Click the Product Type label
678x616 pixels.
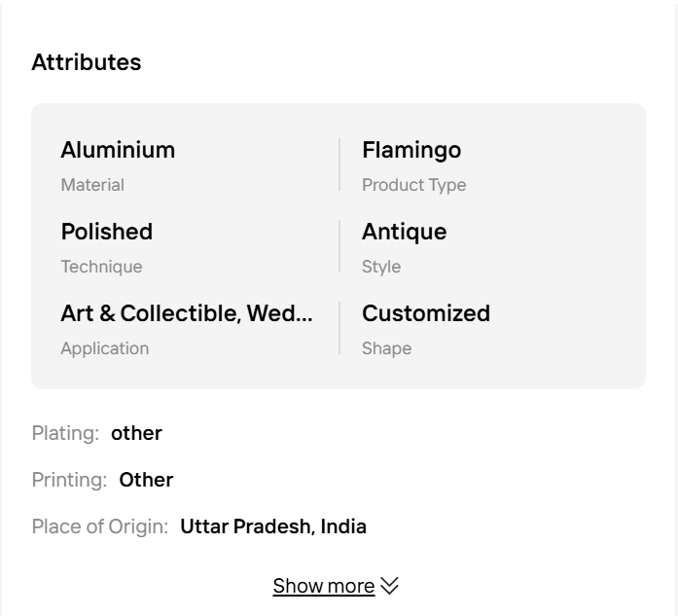click(413, 185)
